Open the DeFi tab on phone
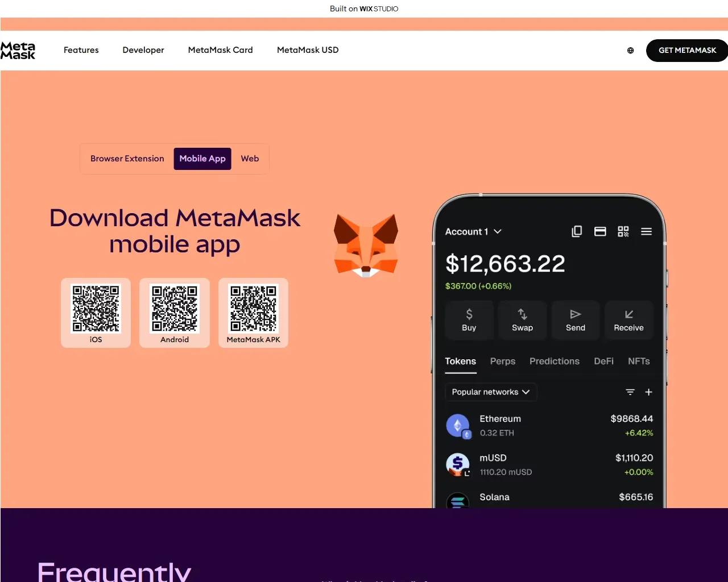Screen dimensions: 728x582 coord(603,361)
